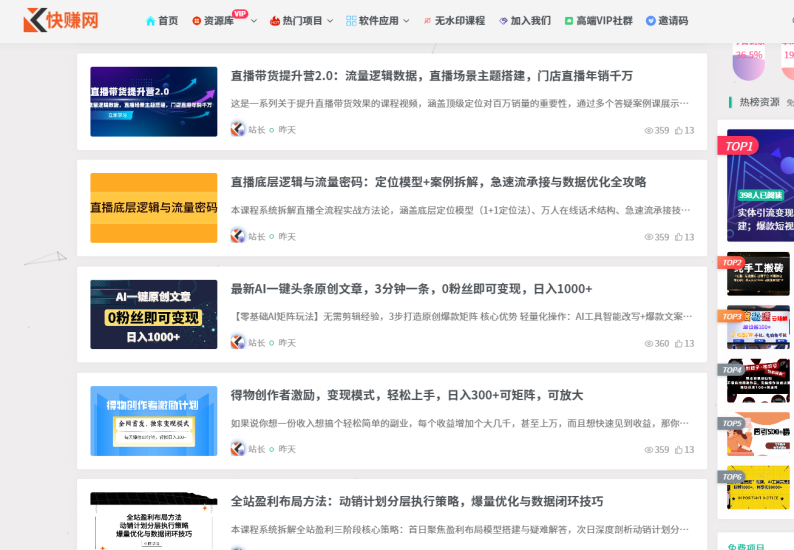Open the AI一键原创文章 thumbnail image
Viewport: 794px width, 550px height.
[153, 314]
